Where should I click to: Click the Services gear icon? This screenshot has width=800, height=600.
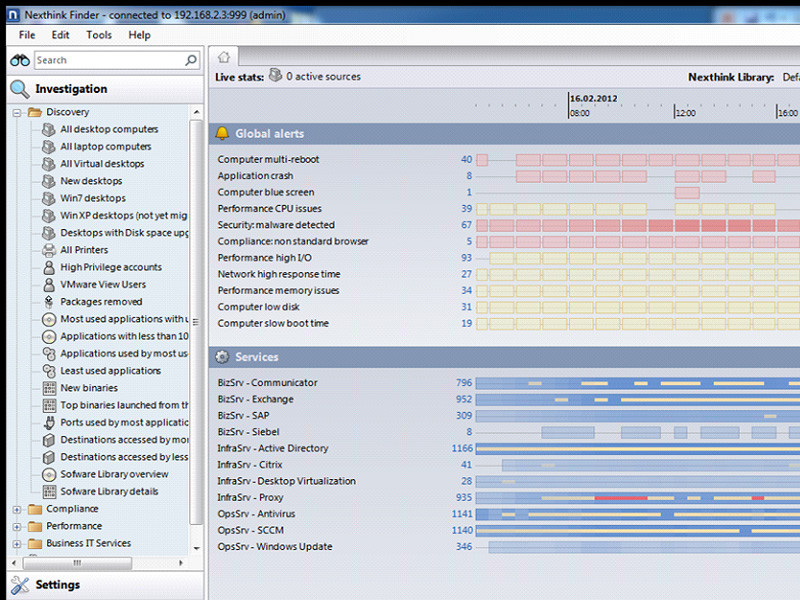(x=222, y=357)
